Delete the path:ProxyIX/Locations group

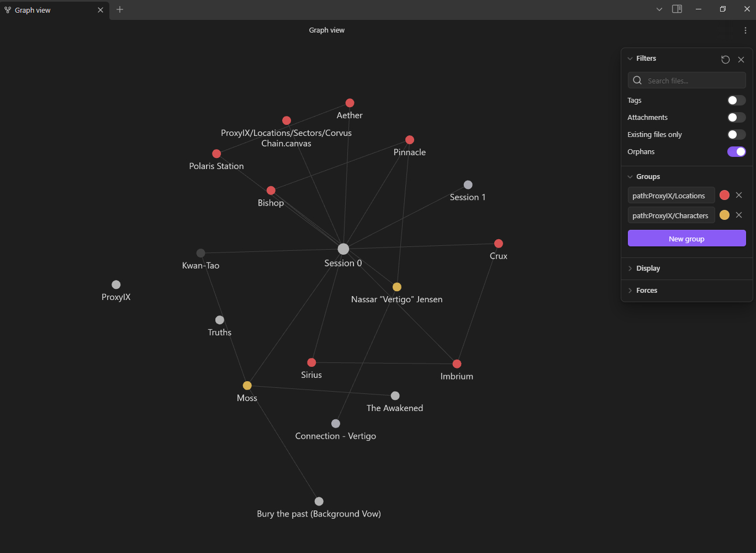pos(739,195)
